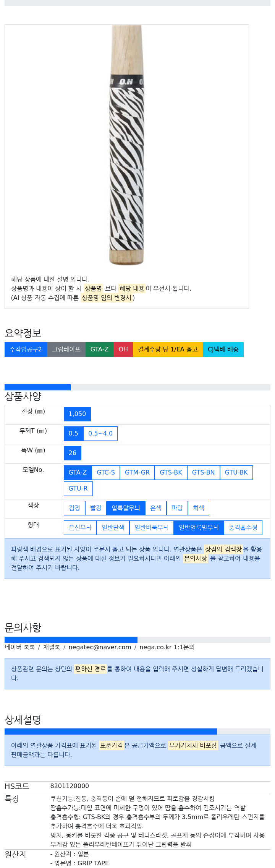Select the 은신무늬 shape option
Image resolution: width=275 pixels, height=868 pixels.
point(80,528)
